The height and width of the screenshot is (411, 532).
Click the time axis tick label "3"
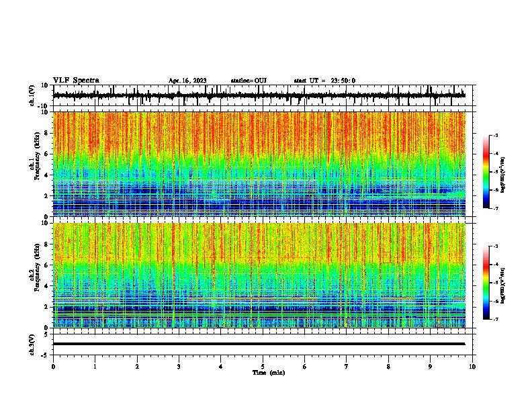pos(179,367)
